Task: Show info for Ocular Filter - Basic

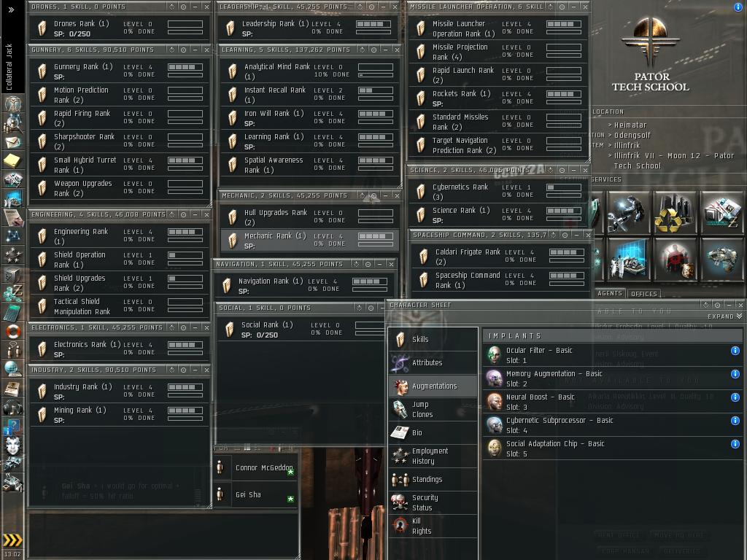Action: tap(735, 351)
